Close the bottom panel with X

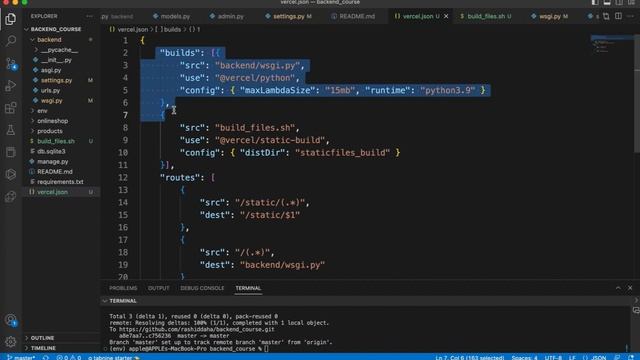pos(630,288)
